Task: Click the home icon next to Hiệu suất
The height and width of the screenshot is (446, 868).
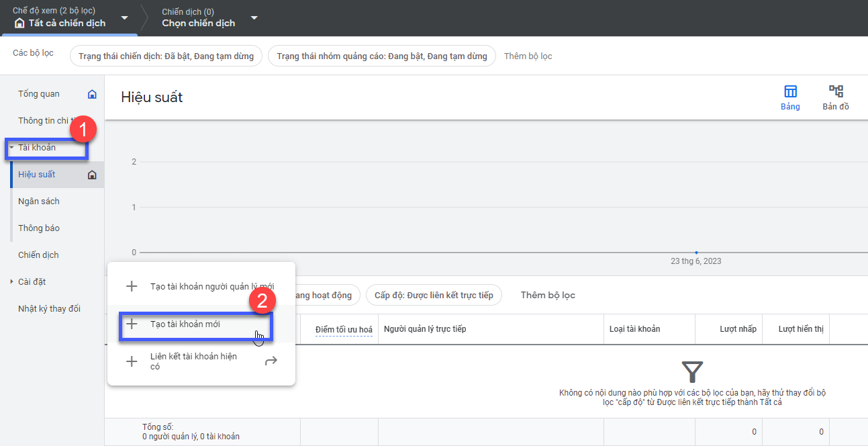Action: 93,175
